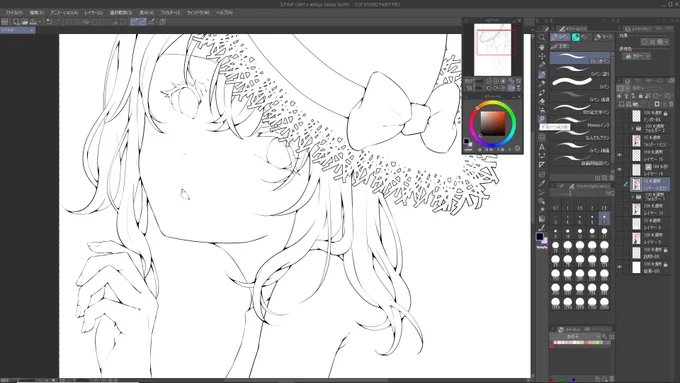Click the New canvas icon in command bar
Image resolution: width=680 pixels, height=383 pixels.
16,22
